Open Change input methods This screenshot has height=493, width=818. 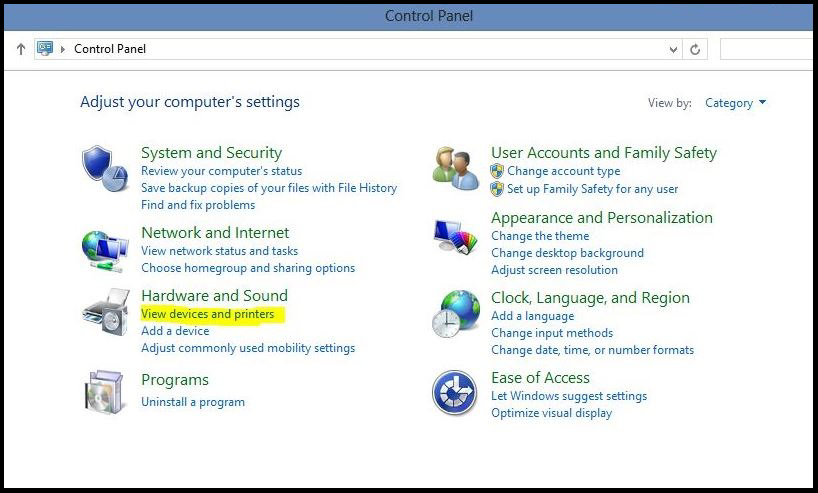(552, 333)
